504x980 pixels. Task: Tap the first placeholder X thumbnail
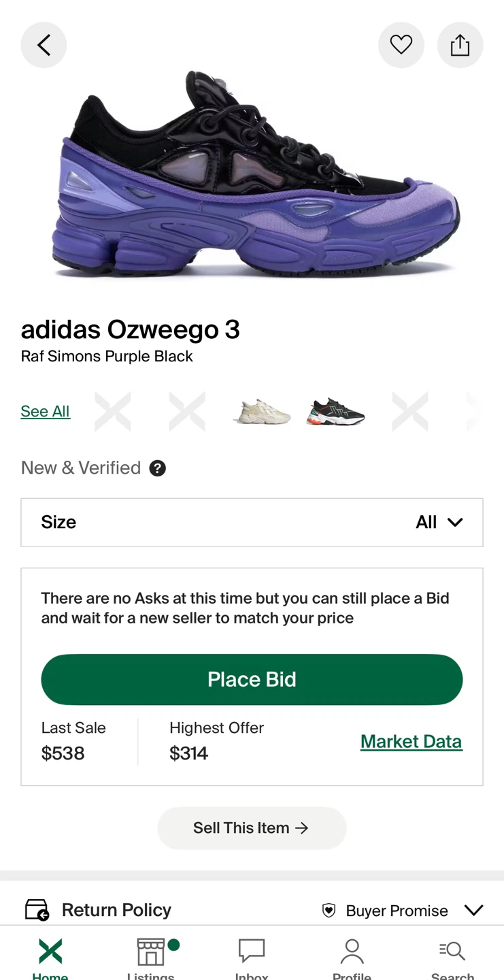point(113,412)
